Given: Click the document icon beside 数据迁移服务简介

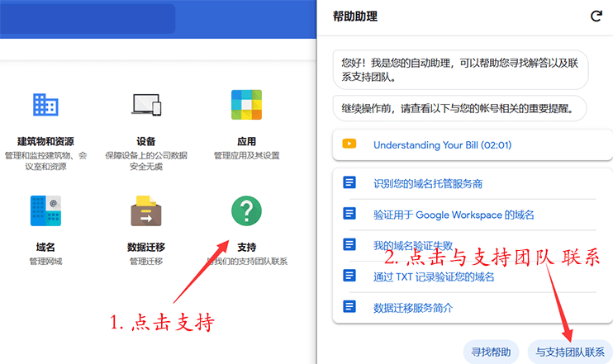Looking at the screenshot, I should click(x=349, y=306).
